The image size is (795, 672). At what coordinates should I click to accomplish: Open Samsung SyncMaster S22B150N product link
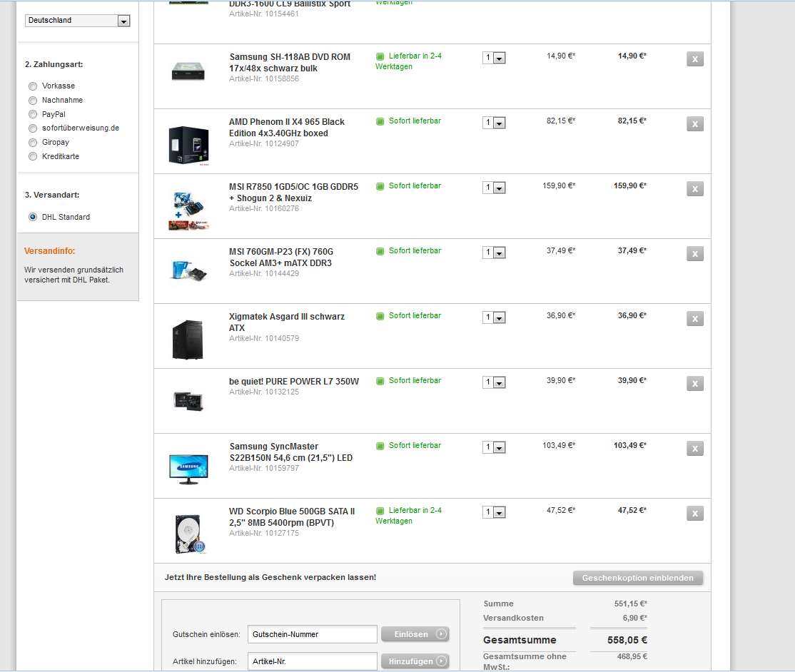click(x=291, y=452)
